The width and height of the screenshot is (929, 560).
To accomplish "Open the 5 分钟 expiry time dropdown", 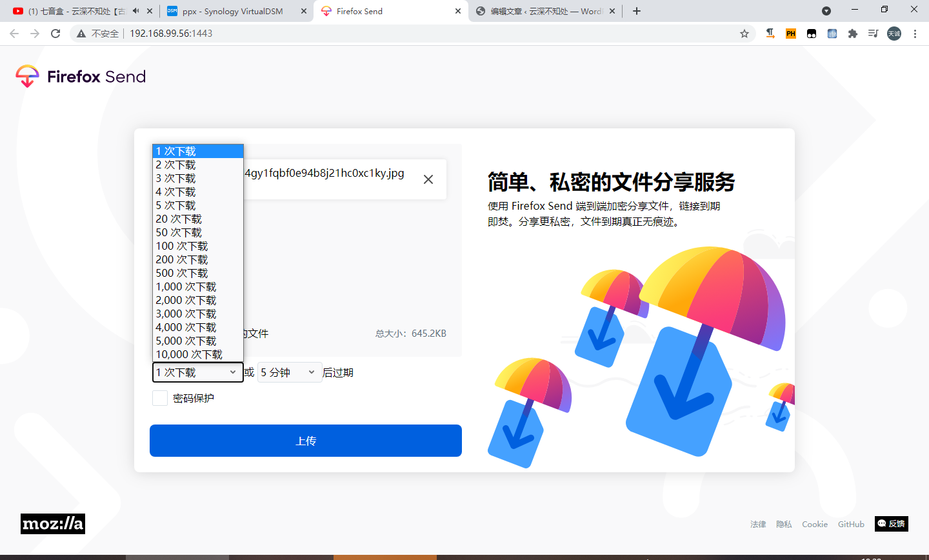I will 290,372.
